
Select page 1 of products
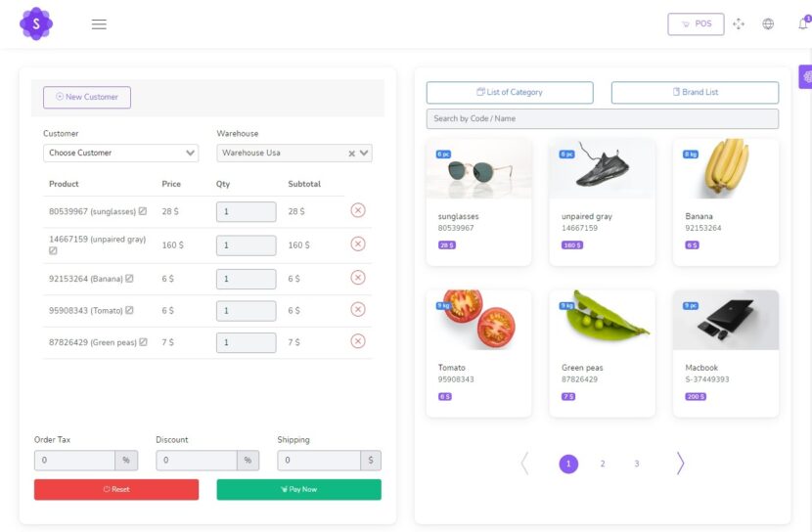point(568,464)
